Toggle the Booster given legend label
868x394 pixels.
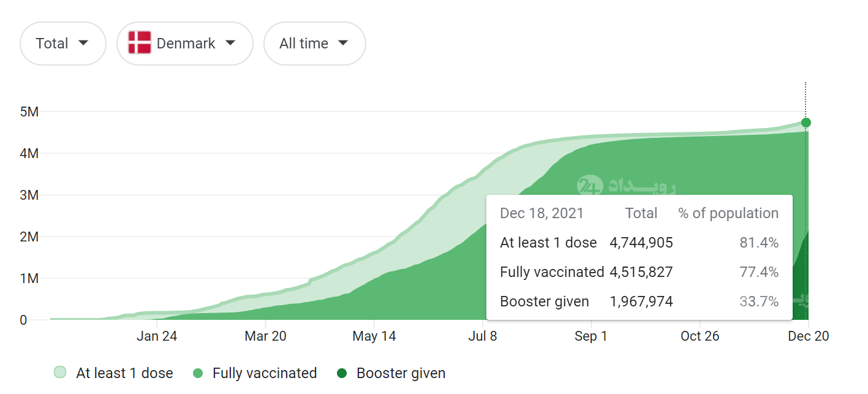tap(401, 373)
